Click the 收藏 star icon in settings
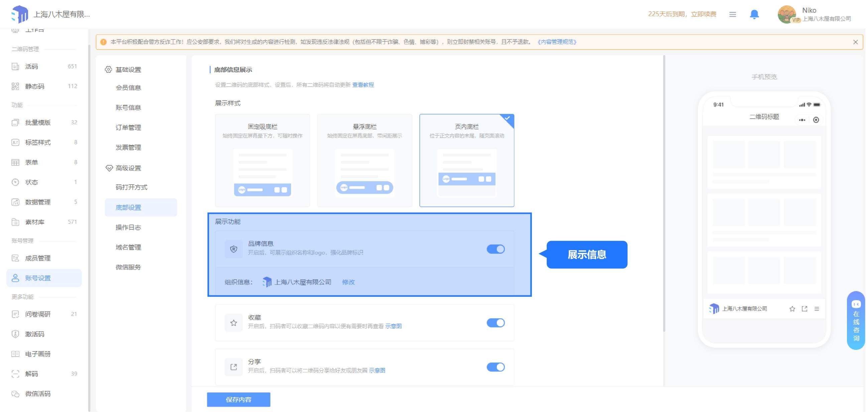 (x=234, y=323)
